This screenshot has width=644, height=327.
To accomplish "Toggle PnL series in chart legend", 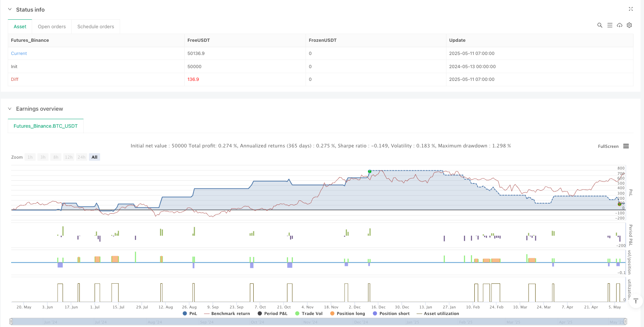I will tap(190, 313).
